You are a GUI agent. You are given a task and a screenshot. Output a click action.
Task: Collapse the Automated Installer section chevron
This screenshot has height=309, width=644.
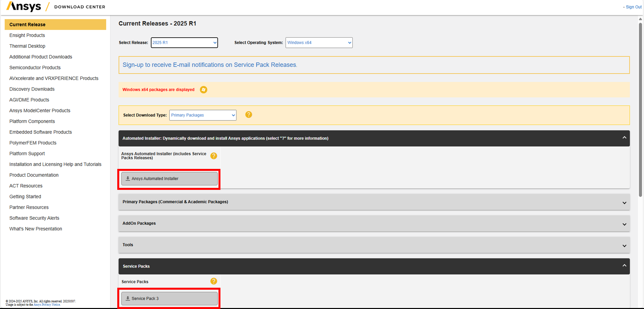click(x=624, y=138)
